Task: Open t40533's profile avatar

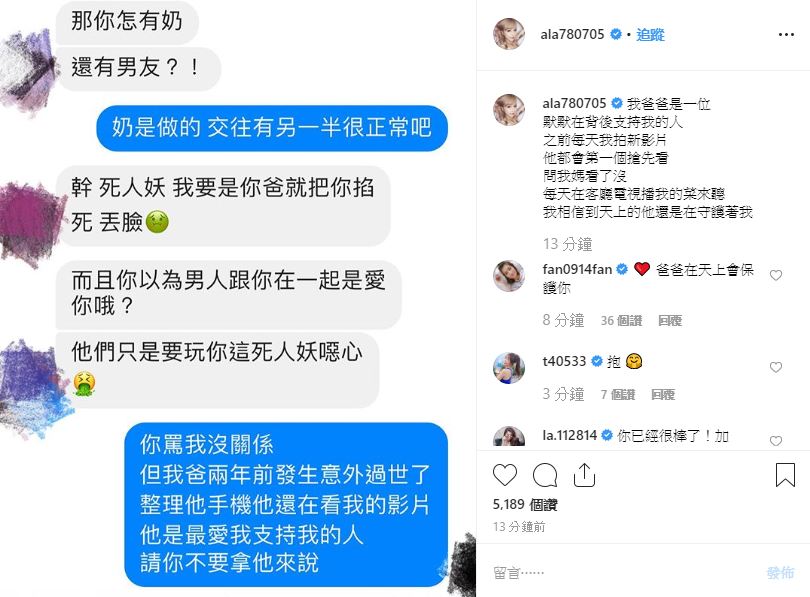Action: (x=509, y=368)
